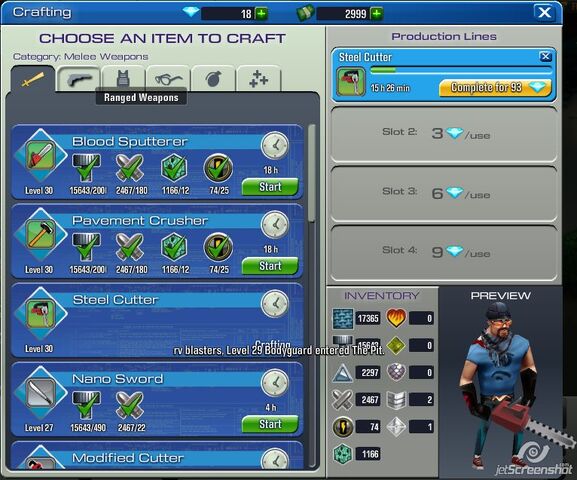
Task: Select Blood Sputterer chainsaw icon
Action: (x=40, y=156)
